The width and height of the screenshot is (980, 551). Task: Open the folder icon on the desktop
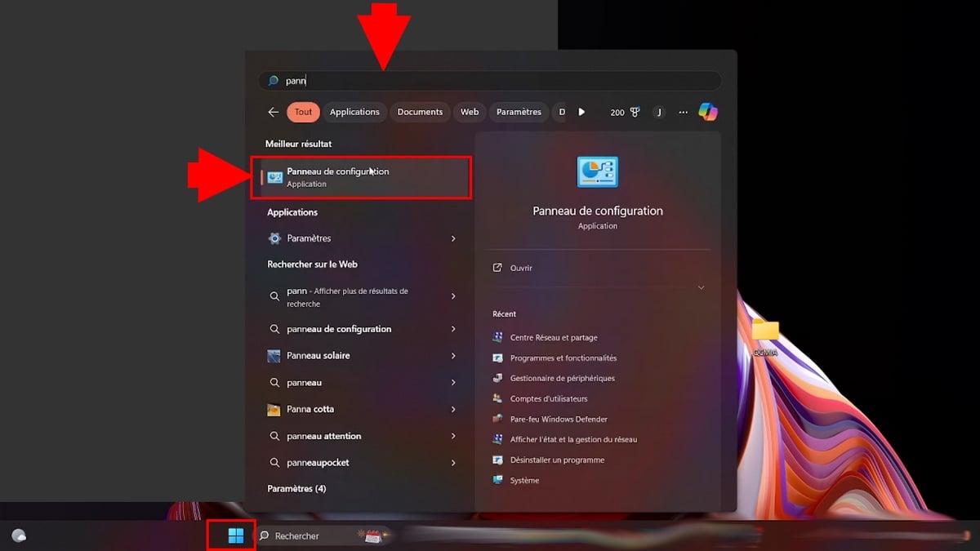click(x=765, y=331)
